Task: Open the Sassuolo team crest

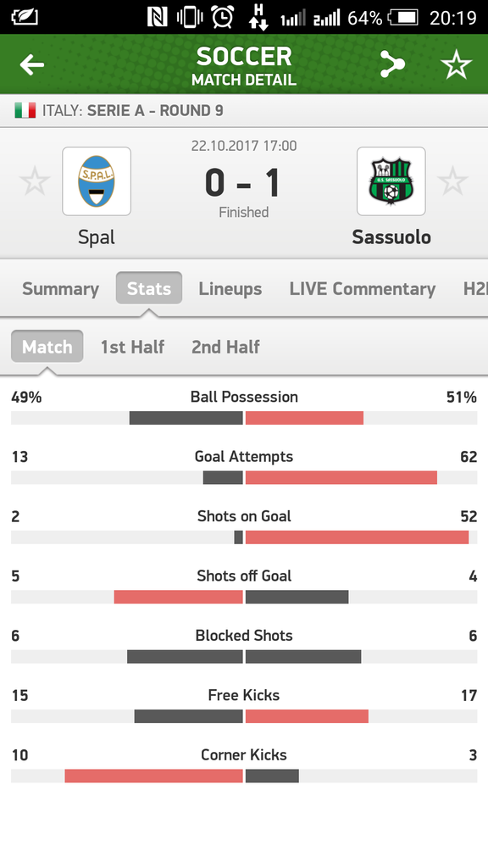Action: coord(391,181)
